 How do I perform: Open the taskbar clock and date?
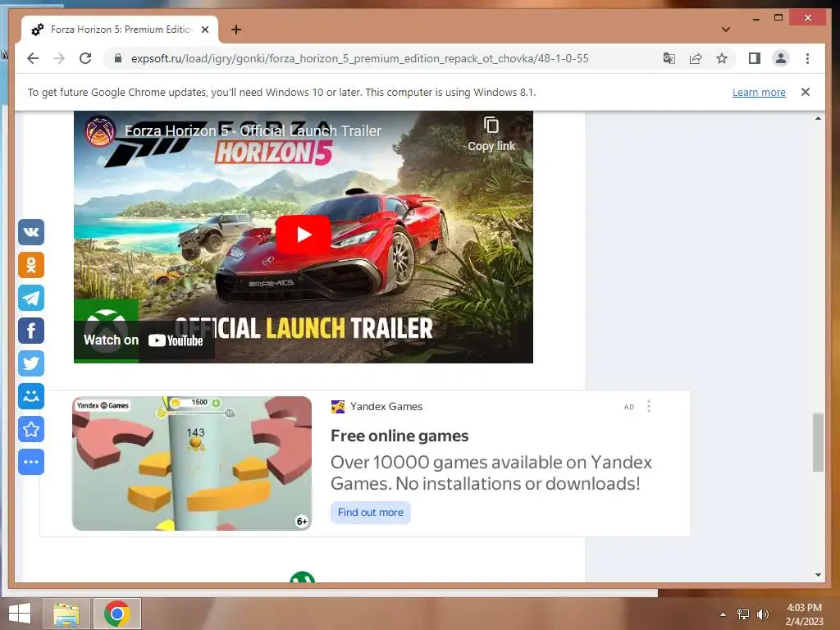(804, 614)
